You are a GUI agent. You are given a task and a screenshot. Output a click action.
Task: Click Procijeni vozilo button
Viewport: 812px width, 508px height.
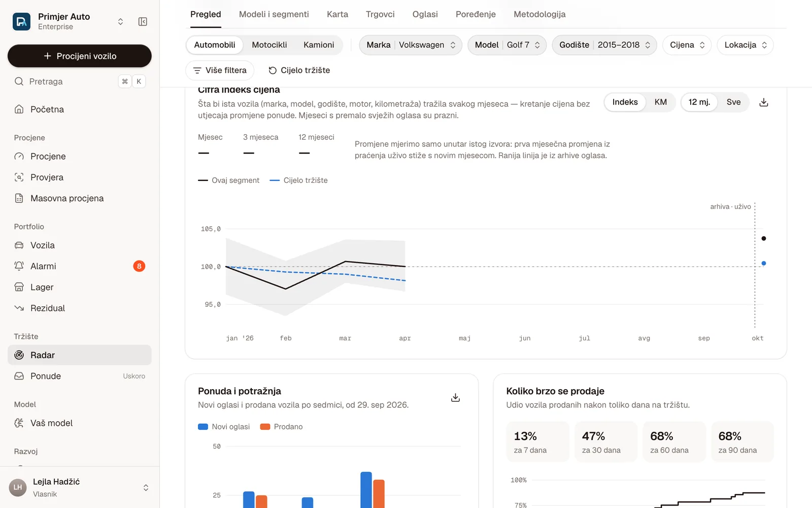click(80, 56)
